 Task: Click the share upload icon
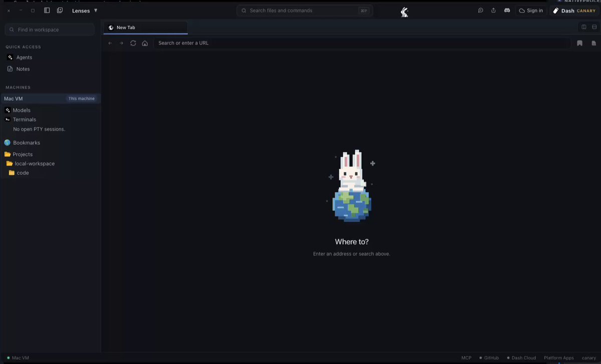coord(493,11)
